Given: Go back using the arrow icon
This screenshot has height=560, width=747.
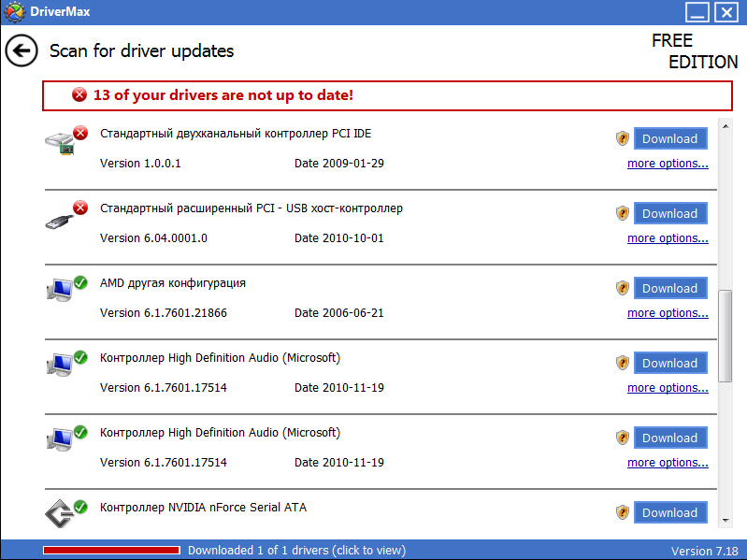Looking at the screenshot, I should (x=22, y=50).
